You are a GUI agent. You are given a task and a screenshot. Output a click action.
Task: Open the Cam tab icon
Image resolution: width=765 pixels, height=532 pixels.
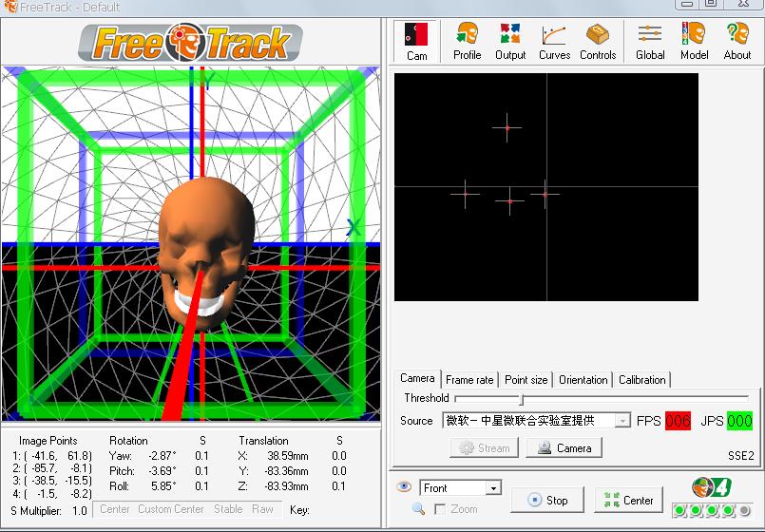(x=416, y=42)
